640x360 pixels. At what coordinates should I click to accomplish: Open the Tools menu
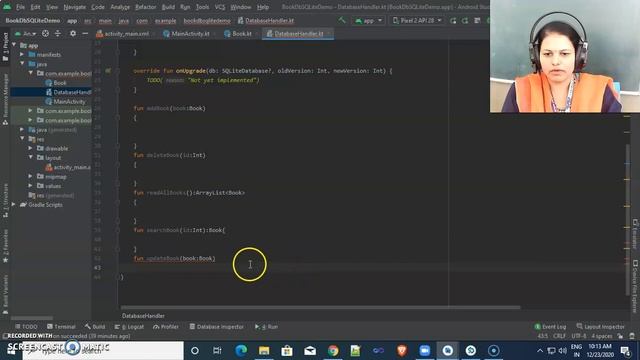point(202,7)
